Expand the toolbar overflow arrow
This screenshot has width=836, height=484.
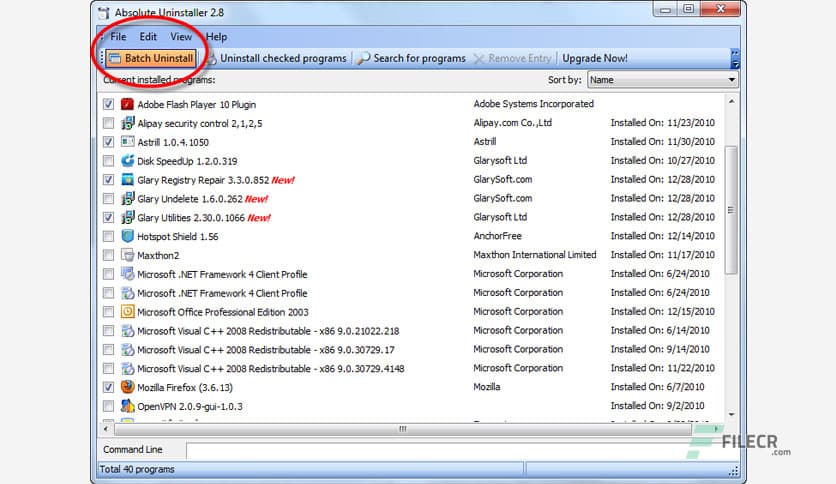click(735, 59)
